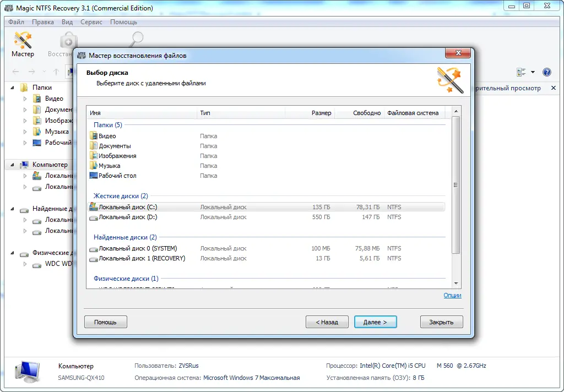
Task: Expand the Музыка tree node
Action: pyautogui.click(x=25, y=132)
